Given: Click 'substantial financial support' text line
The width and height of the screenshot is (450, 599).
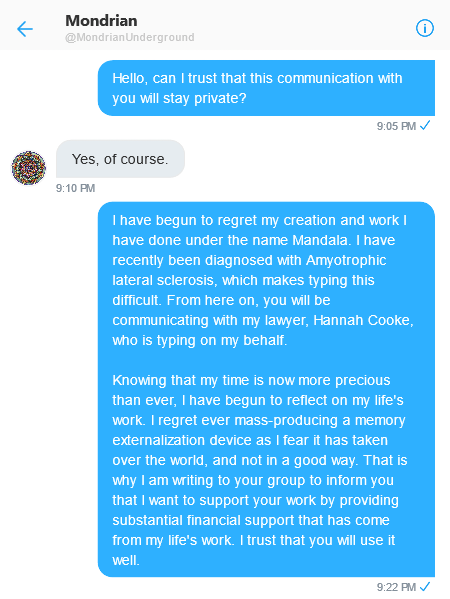Looking at the screenshot, I should 251,520.
